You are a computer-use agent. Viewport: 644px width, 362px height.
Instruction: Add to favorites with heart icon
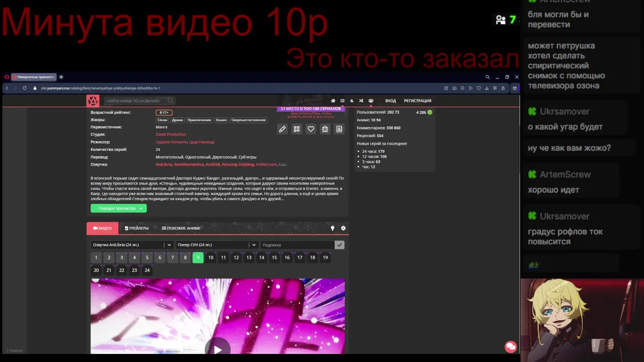pos(311,129)
